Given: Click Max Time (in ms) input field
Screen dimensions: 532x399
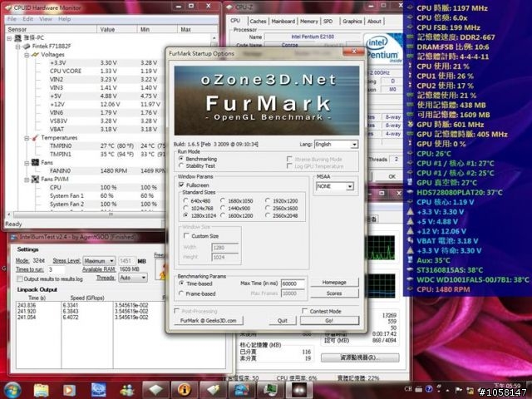Looking at the screenshot, I should tap(293, 283).
